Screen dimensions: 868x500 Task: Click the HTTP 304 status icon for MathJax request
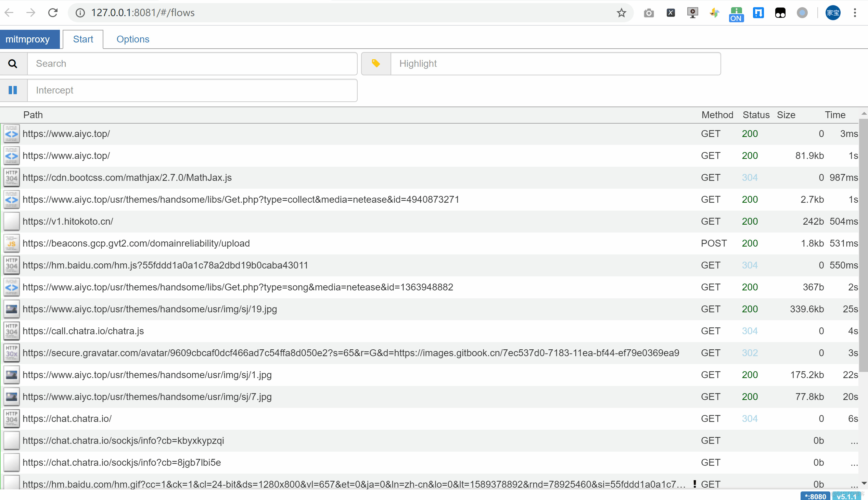[x=11, y=177]
